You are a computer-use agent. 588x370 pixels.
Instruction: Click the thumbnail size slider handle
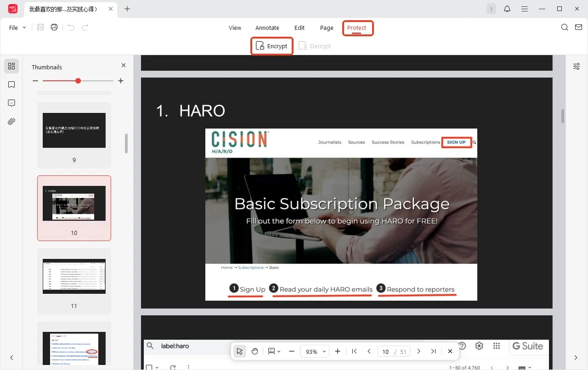point(78,81)
